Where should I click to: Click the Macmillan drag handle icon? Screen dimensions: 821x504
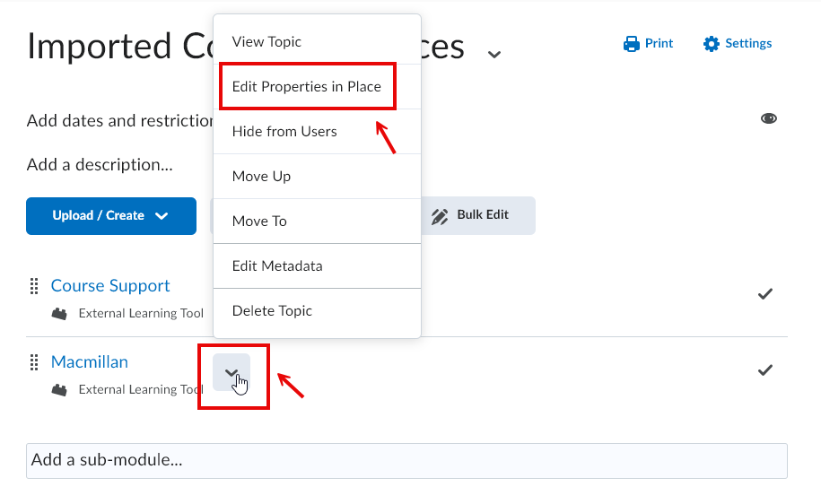[34, 362]
